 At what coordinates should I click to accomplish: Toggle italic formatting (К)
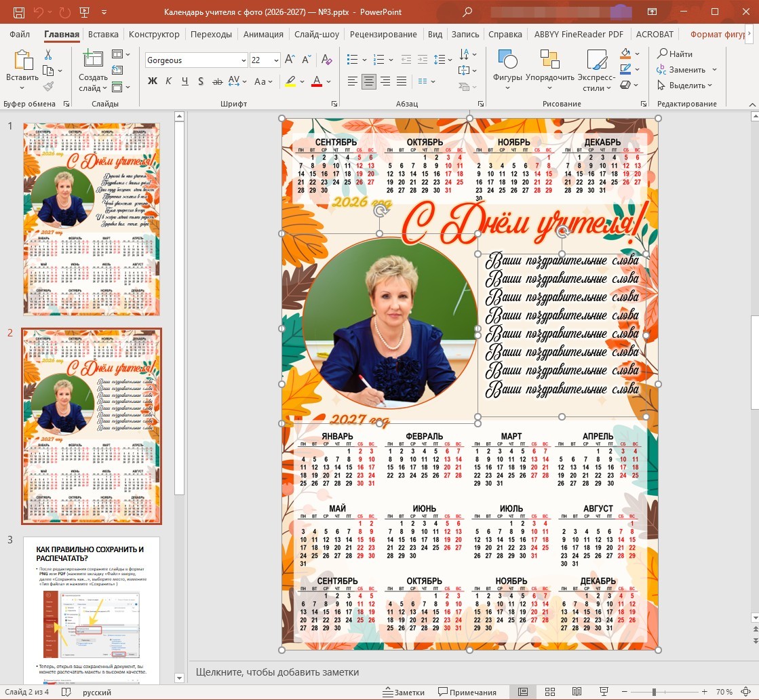click(168, 81)
